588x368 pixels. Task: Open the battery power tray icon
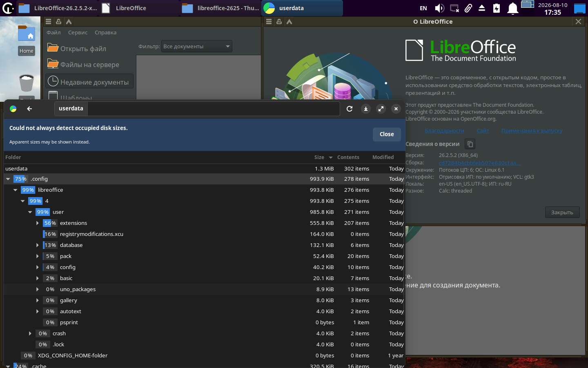(497, 8)
